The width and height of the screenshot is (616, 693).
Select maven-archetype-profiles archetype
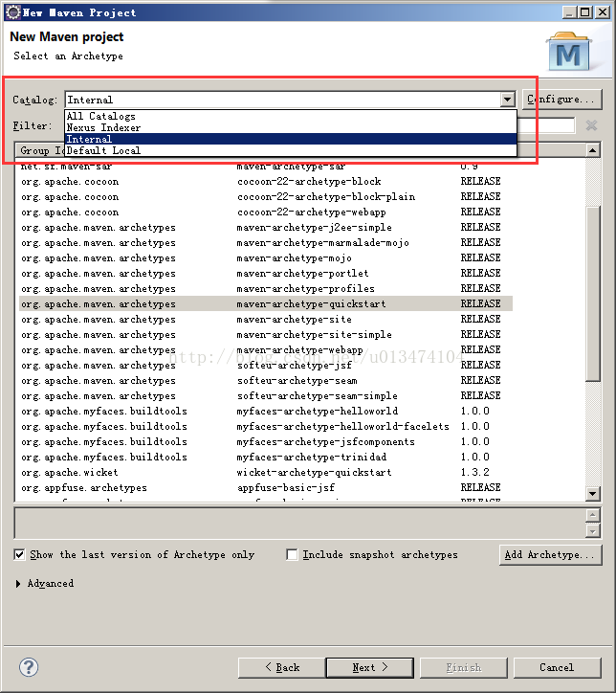tap(266, 289)
